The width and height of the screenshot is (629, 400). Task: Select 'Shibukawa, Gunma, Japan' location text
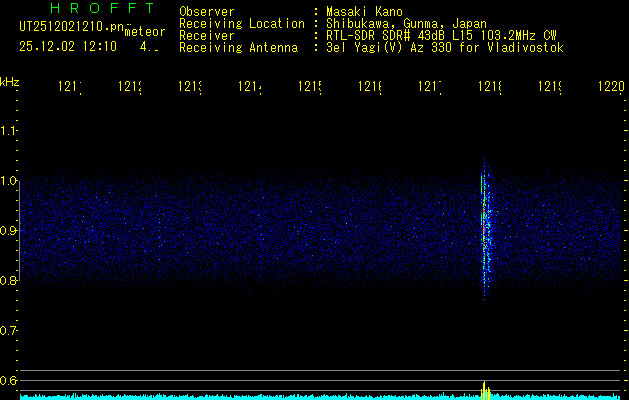coord(406,24)
